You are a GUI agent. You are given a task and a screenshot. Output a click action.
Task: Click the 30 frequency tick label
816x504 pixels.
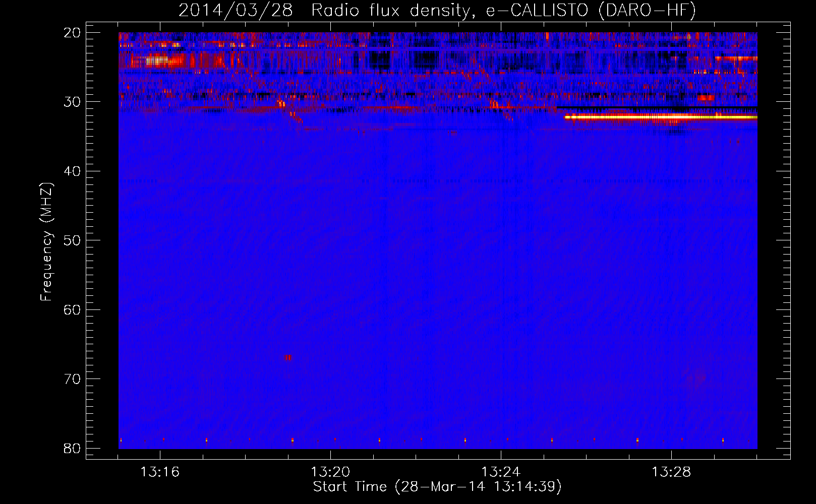point(72,102)
